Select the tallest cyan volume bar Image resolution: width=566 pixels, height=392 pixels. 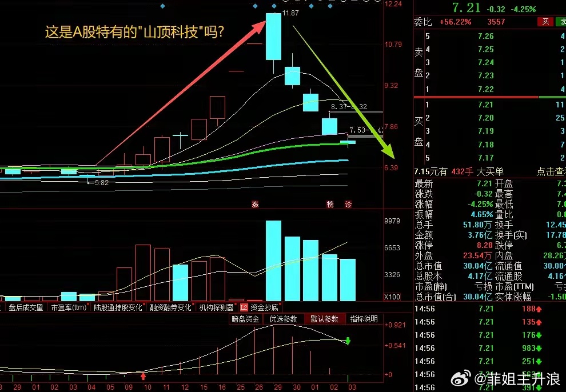[x=274, y=261]
